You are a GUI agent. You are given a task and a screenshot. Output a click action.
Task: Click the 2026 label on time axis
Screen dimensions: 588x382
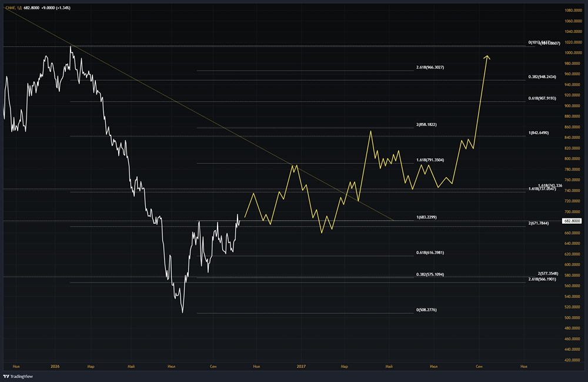(55, 366)
